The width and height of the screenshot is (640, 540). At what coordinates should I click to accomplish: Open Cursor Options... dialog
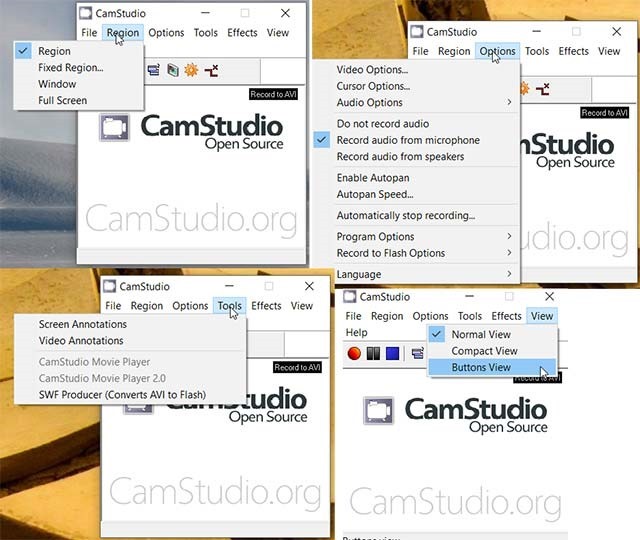[416, 86]
